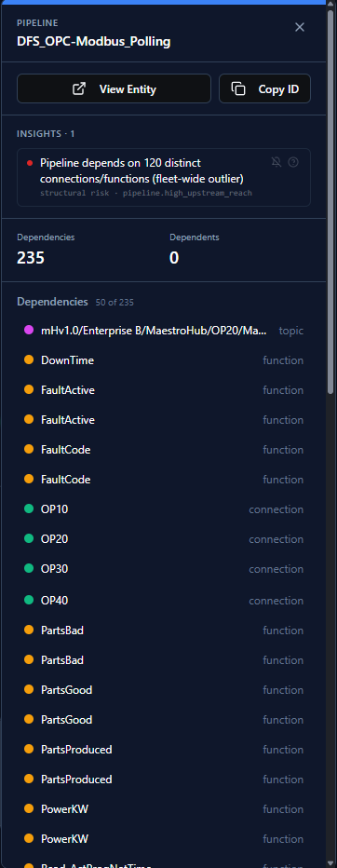Select the OP10 connection dependency

(164, 509)
